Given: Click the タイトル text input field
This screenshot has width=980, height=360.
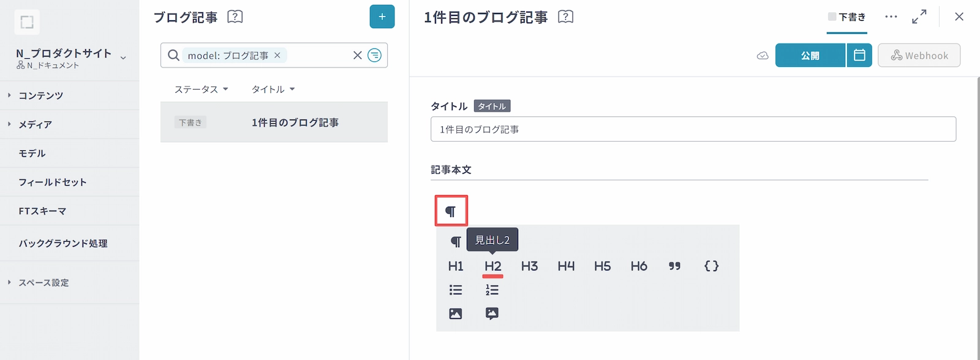Looking at the screenshot, I should pyautogui.click(x=693, y=129).
